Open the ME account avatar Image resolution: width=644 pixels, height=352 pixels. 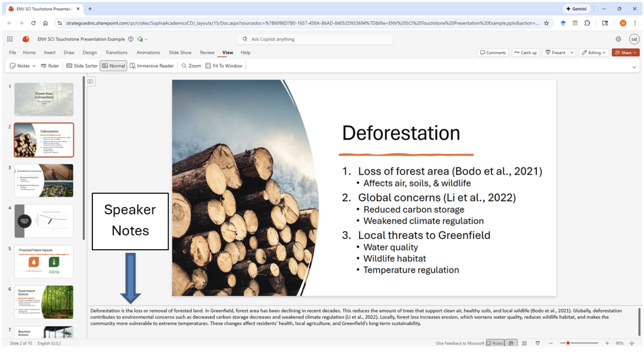pos(634,39)
